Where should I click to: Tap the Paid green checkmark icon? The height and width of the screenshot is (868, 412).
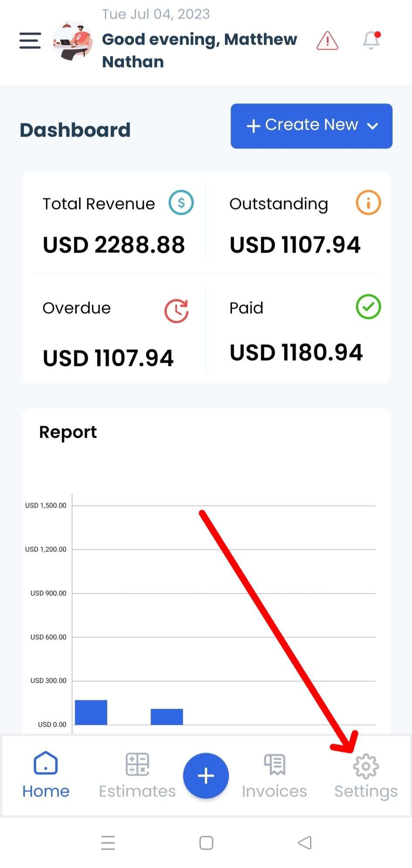368,307
